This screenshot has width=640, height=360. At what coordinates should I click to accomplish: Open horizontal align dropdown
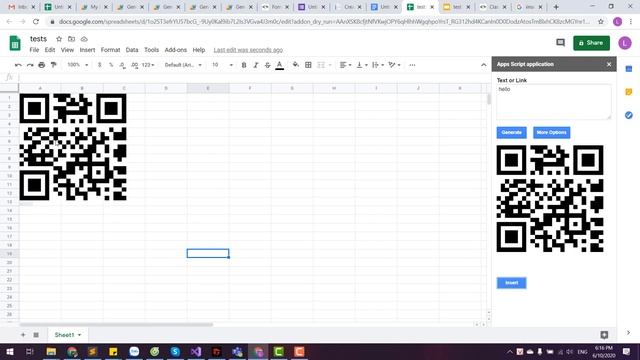345,65
